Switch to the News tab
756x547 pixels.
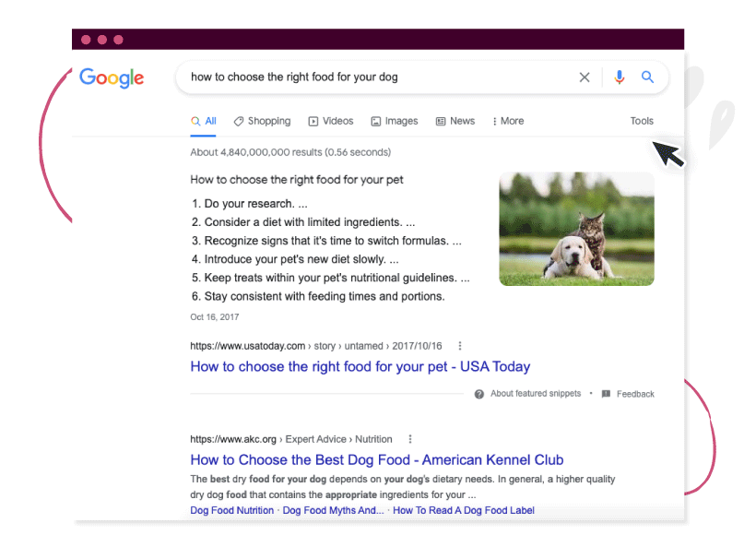pos(455,121)
